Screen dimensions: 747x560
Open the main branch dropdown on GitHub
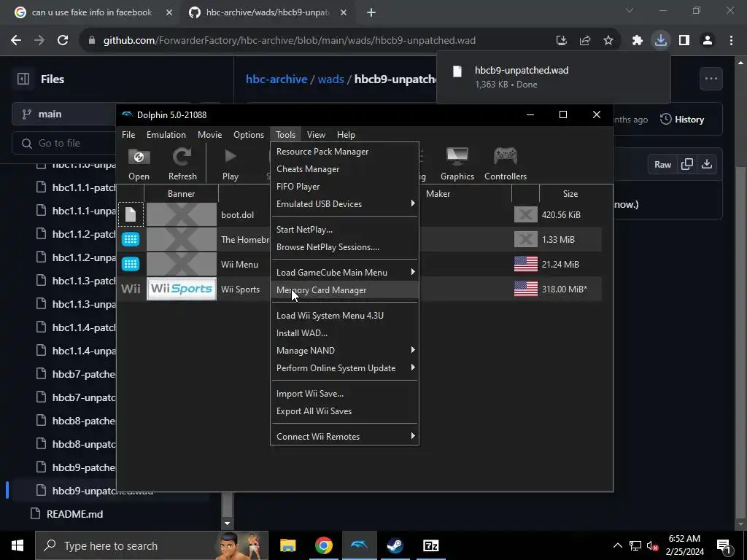point(64,114)
